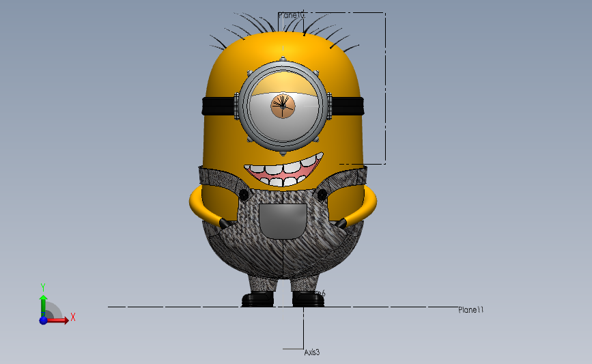This screenshot has width=592, height=364.
Task: Select the left goggle strap
Action: 219,106
